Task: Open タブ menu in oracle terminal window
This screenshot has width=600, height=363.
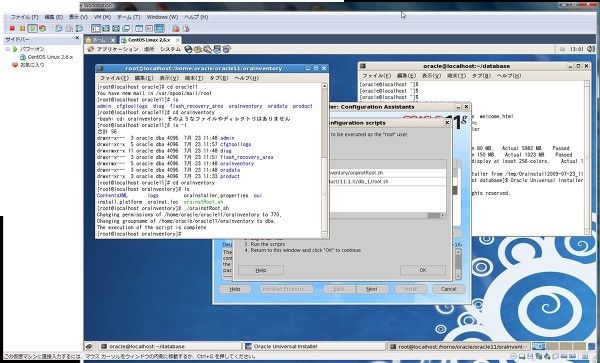Action: coord(481,76)
